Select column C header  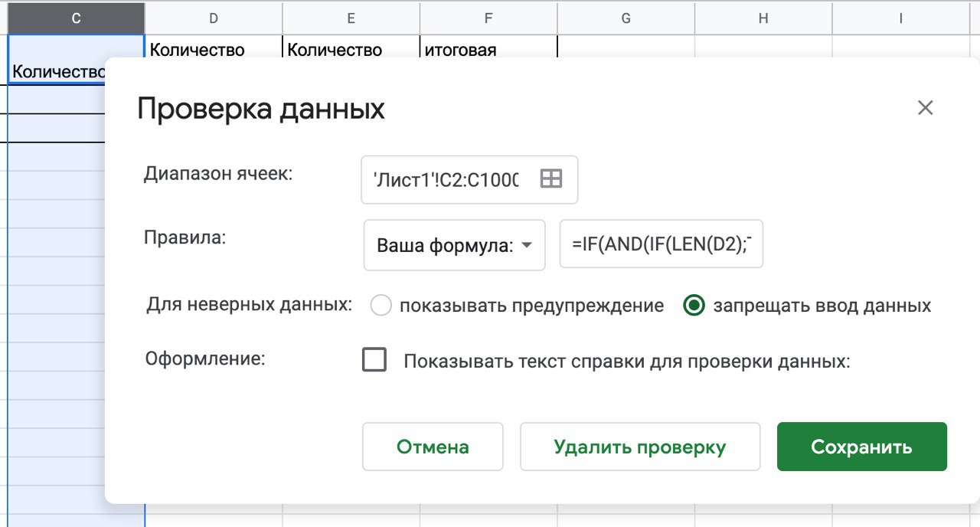coord(76,18)
